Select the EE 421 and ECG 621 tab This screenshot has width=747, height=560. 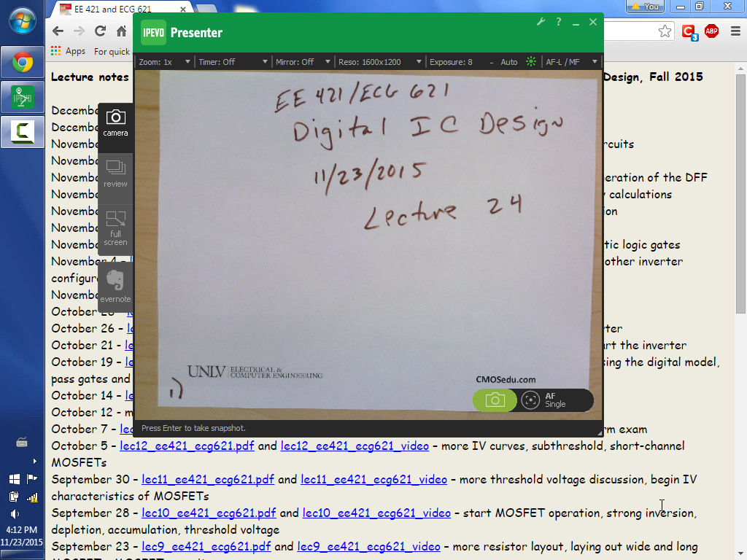pyautogui.click(x=119, y=9)
